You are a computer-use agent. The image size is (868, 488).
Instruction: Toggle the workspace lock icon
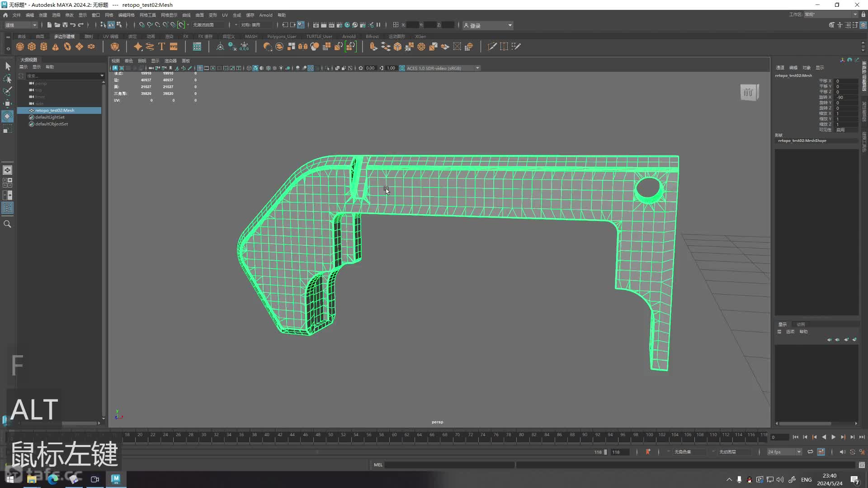pos(863,15)
